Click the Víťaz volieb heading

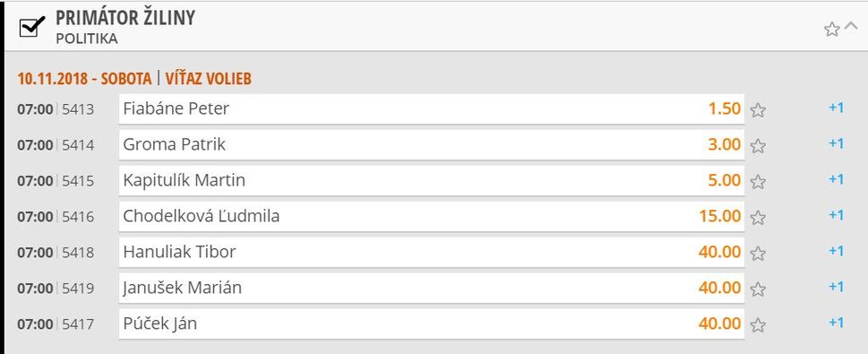(208, 79)
